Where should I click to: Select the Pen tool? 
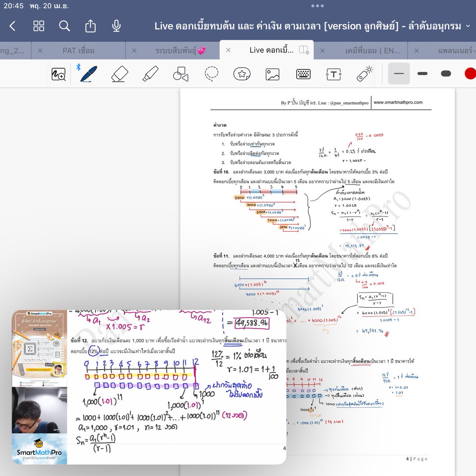click(88, 74)
